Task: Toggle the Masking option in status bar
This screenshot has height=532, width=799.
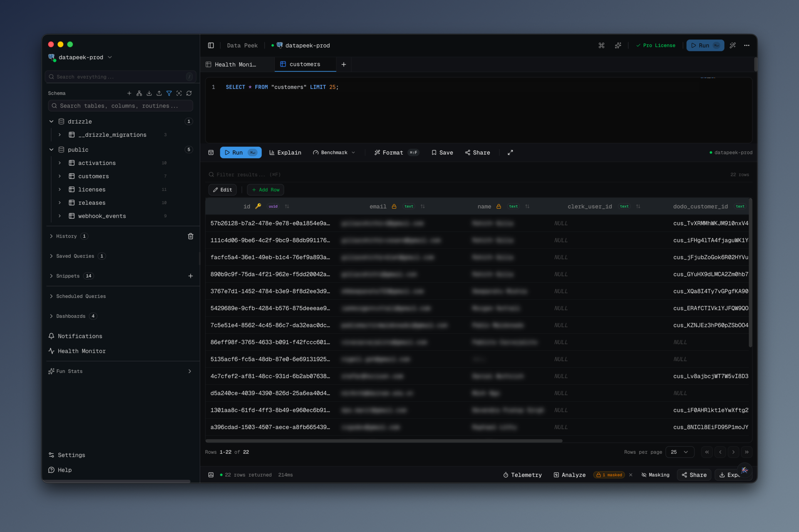Action: click(655, 475)
